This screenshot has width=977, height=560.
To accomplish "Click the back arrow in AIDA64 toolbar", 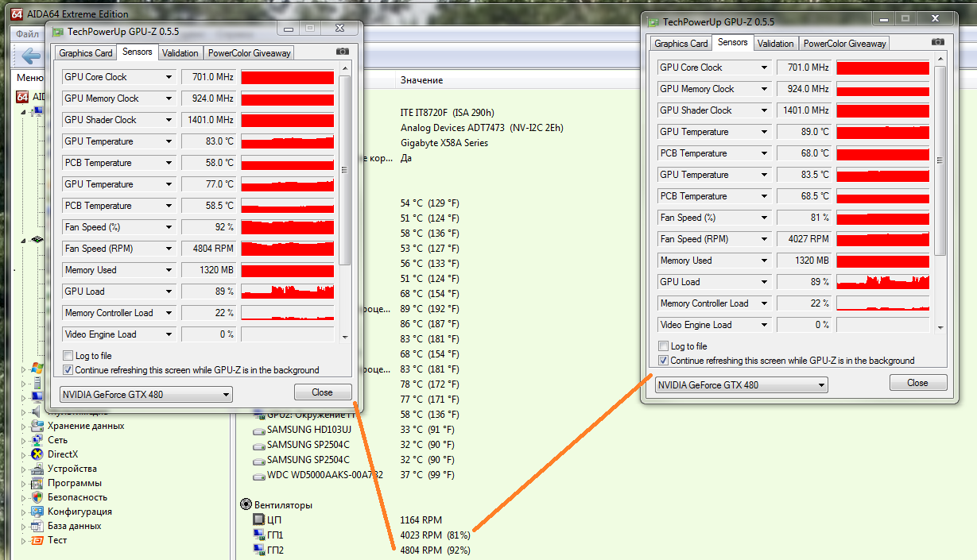I will tap(30, 56).
